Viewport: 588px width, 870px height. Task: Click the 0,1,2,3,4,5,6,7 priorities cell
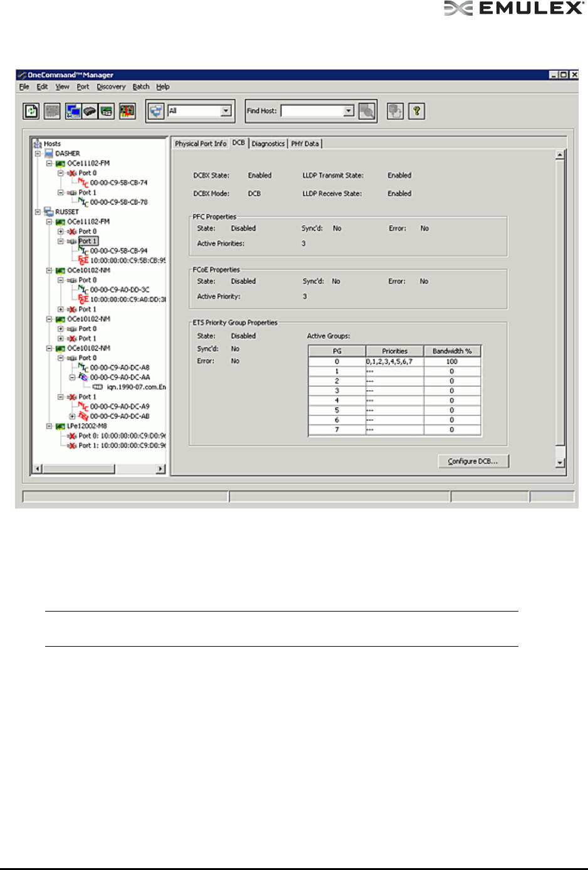tap(394, 362)
